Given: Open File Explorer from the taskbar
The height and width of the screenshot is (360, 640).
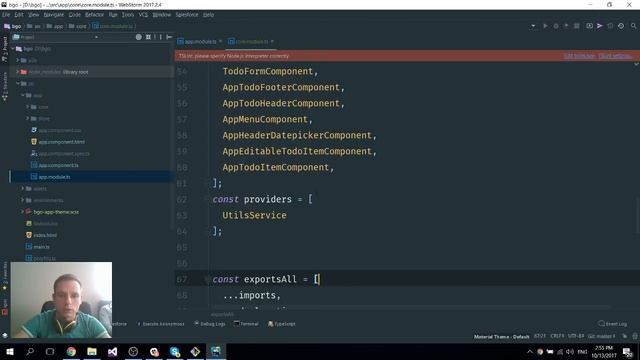Looking at the screenshot, I should [92, 351].
